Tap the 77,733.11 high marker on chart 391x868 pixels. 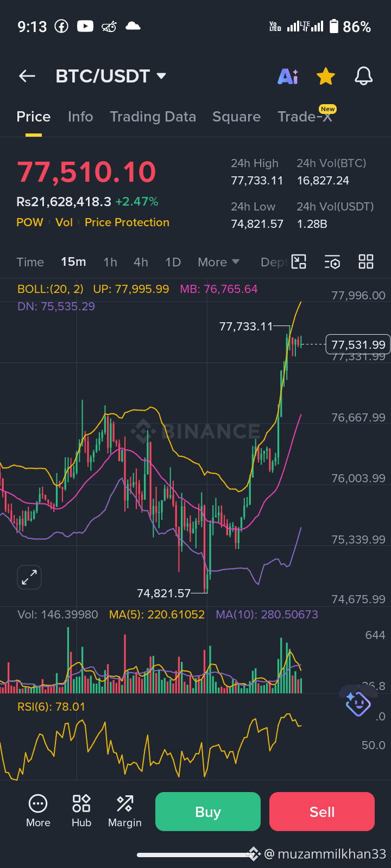tap(246, 326)
